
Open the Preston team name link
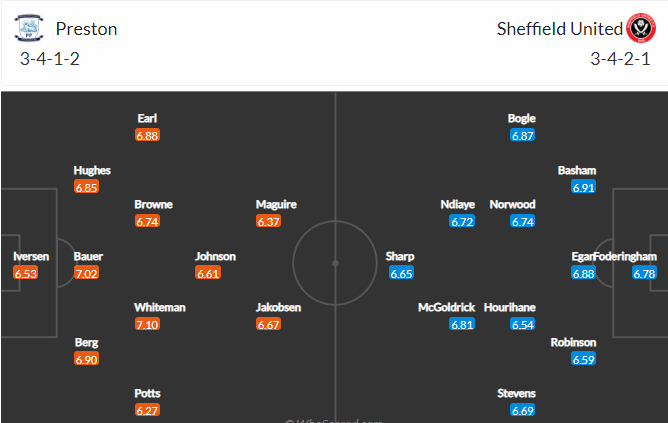[86, 28]
